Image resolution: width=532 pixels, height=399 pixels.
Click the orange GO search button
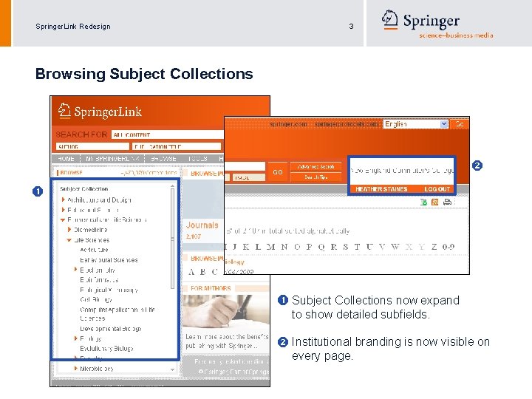pyautogui.click(x=278, y=172)
